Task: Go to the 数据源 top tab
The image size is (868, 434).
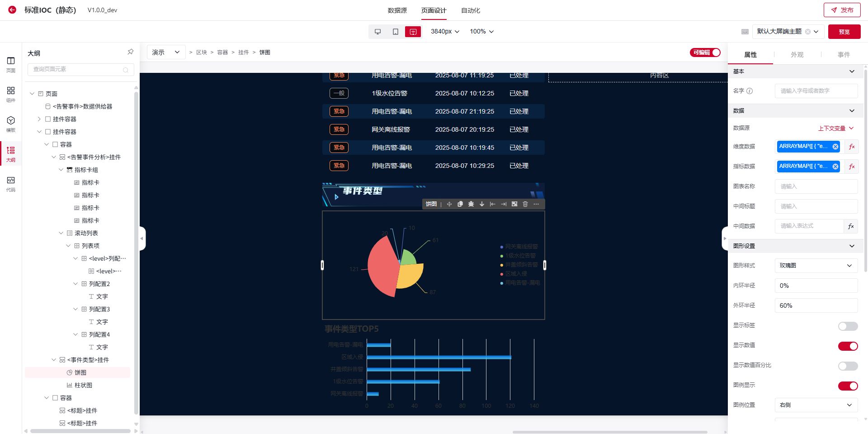Action: (x=397, y=10)
